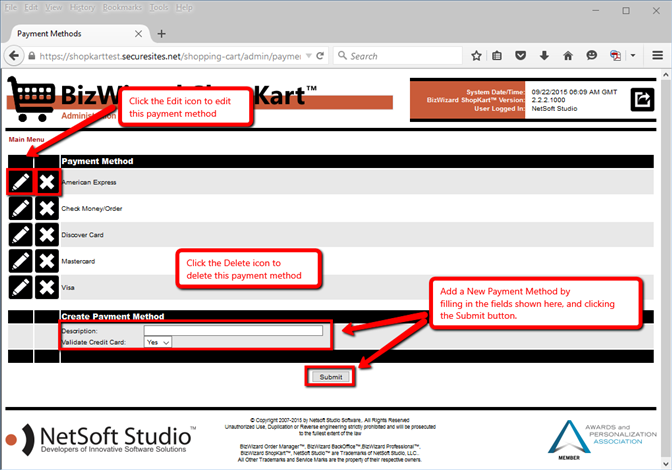Image resolution: width=672 pixels, height=470 pixels.
Task: Click the PDF extension toolbar icon
Action: click(x=615, y=56)
